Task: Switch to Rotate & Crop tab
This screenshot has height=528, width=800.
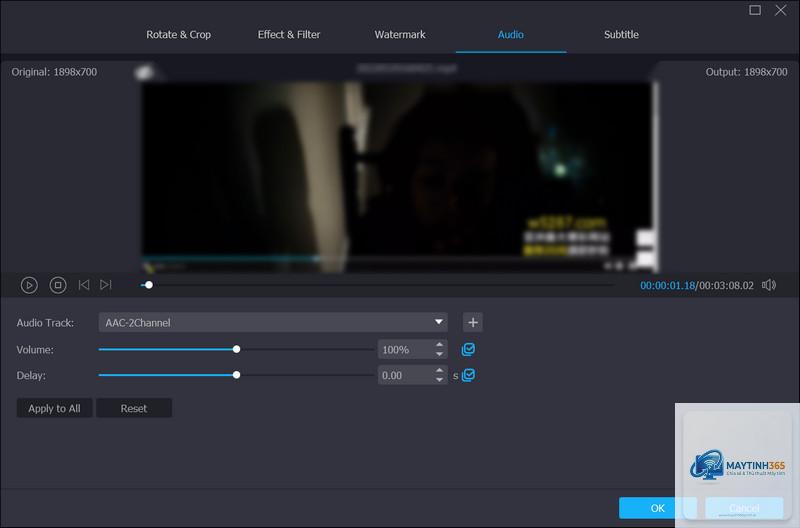Action: [x=179, y=35]
